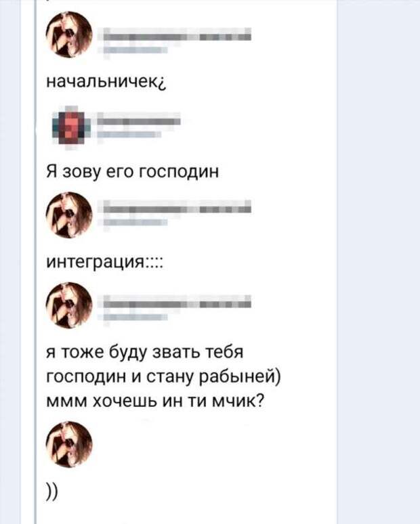Select the message "интеграция::::"
The width and height of the screenshot is (420, 524).
coord(104,263)
